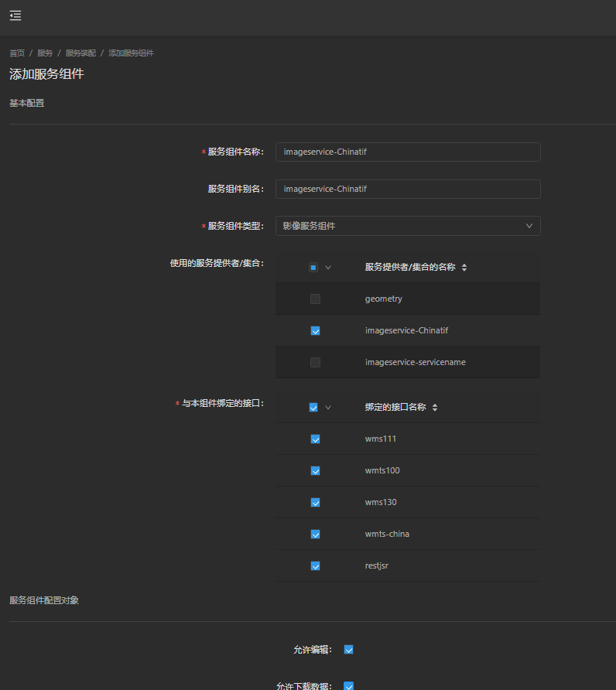
Task: Uncheck the restjsr interface checkbox
Action: coord(315,566)
